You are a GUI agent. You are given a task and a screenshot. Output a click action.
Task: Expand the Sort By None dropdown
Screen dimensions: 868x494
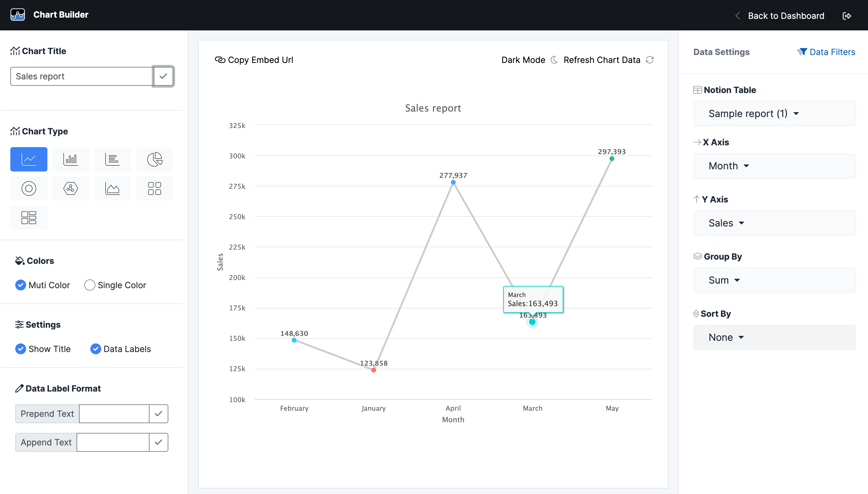pos(726,337)
